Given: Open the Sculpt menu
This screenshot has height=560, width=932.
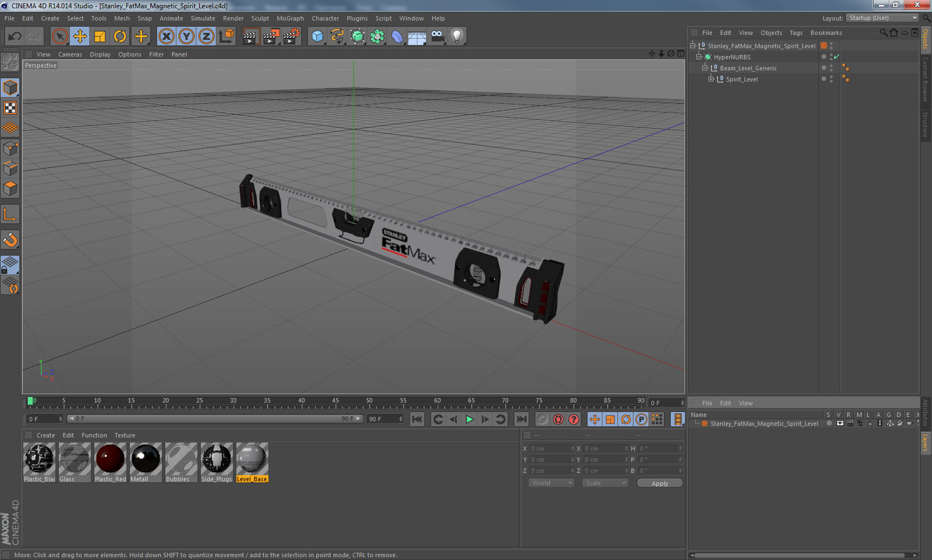Looking at the screenshot, I should (x=260, y=18).
